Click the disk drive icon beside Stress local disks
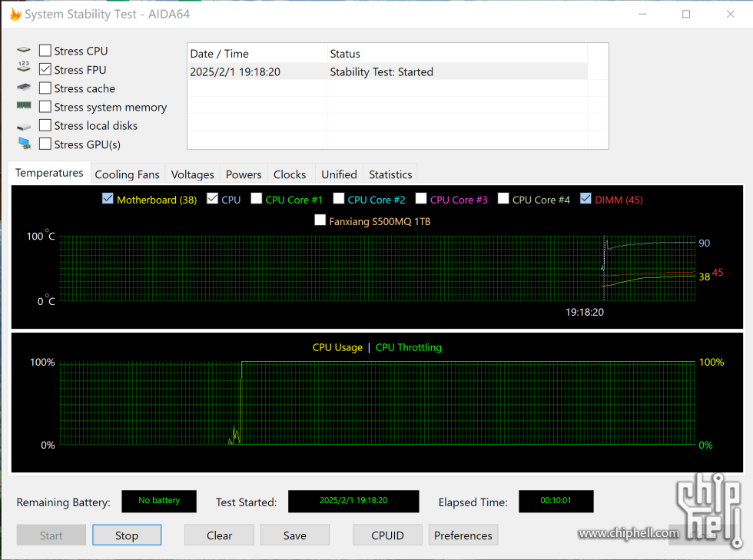This screenshot has height=560, width=753. point(24,127)
